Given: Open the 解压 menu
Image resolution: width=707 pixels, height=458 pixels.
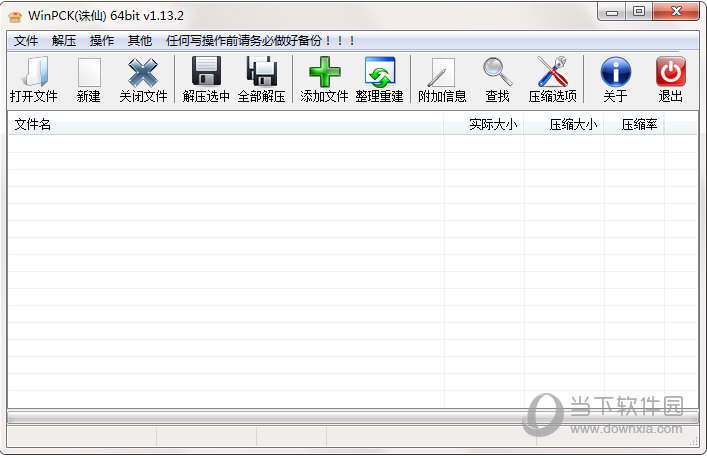Looking at the screenshot, I should point(64,41).
